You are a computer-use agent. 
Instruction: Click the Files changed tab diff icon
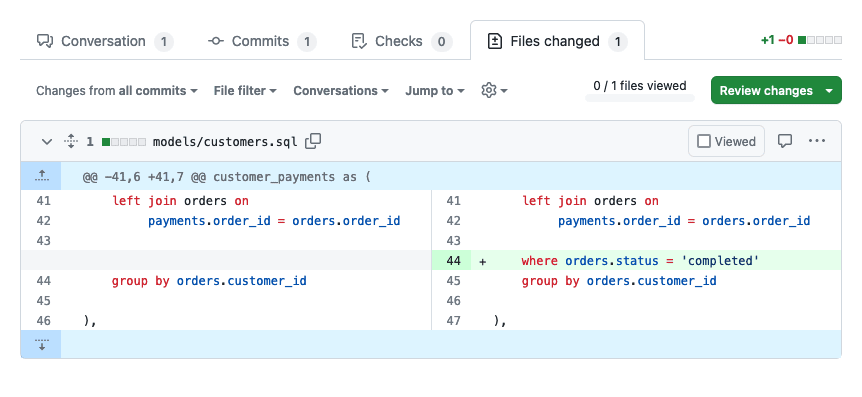(495, 41)
